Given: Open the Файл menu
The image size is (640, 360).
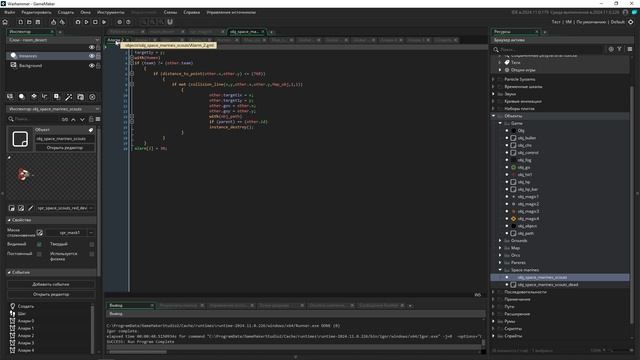Looking at the screenshot, I should (x=10, y=12).
